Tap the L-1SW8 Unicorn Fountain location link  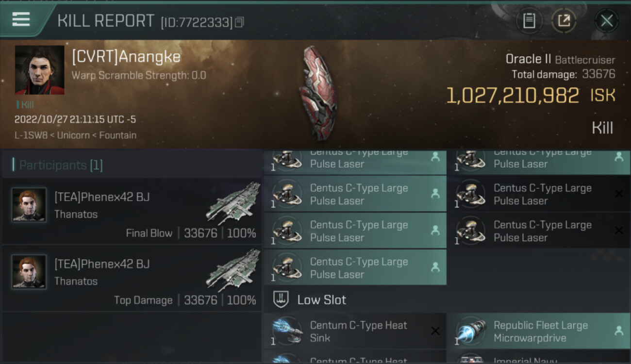point(75,135)
